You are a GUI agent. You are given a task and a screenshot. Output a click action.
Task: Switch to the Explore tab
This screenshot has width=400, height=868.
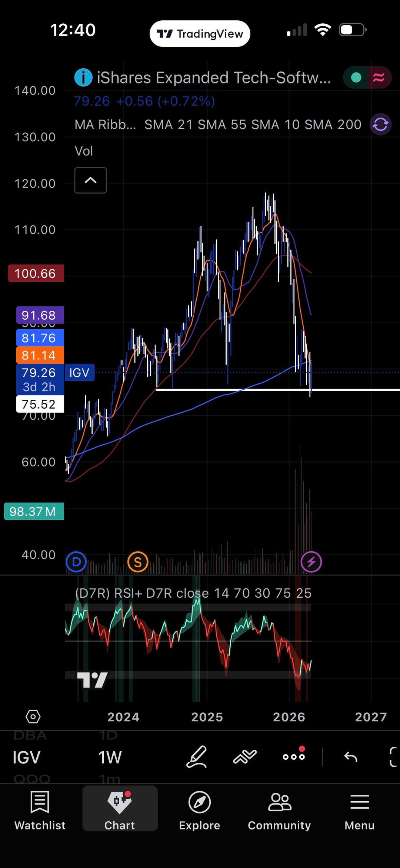(200, 810)
